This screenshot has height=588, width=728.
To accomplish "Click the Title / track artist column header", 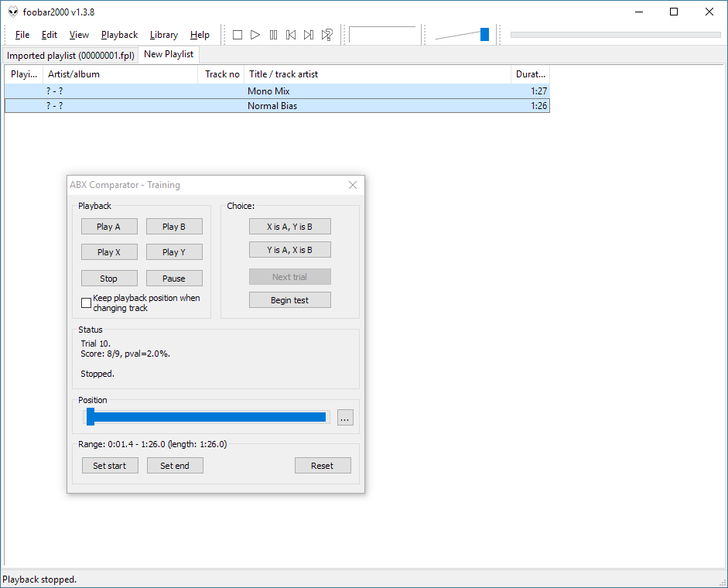I will click(x=378, y=74).
